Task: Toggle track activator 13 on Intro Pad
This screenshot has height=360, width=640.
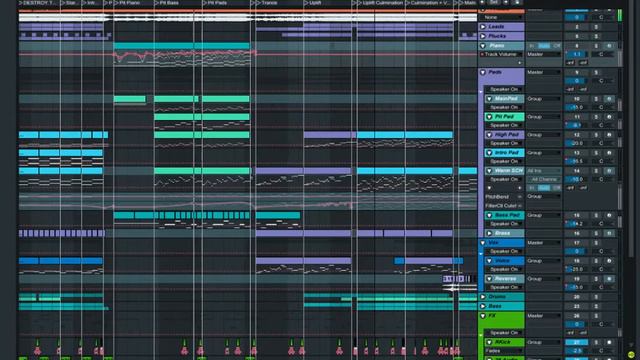Action: pyautogui.click(x=577, y=153)
